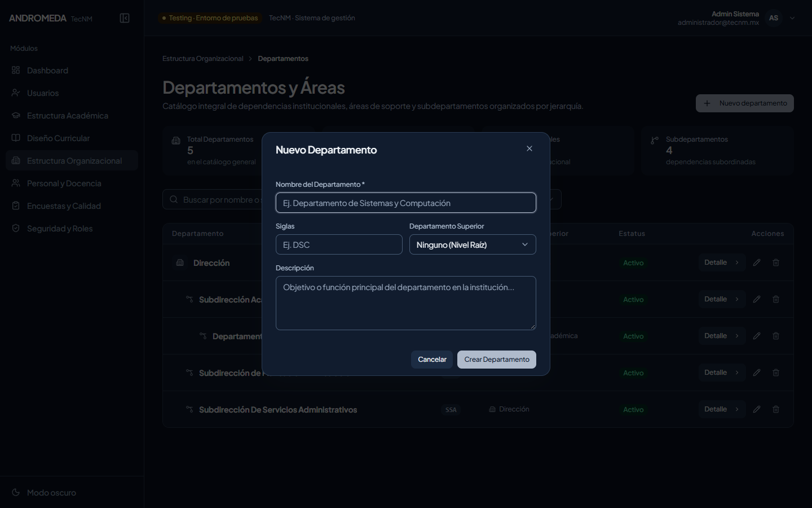Click the SSA siglas badge
This screenshot has width=812, height=508.
tap(451, 410)
